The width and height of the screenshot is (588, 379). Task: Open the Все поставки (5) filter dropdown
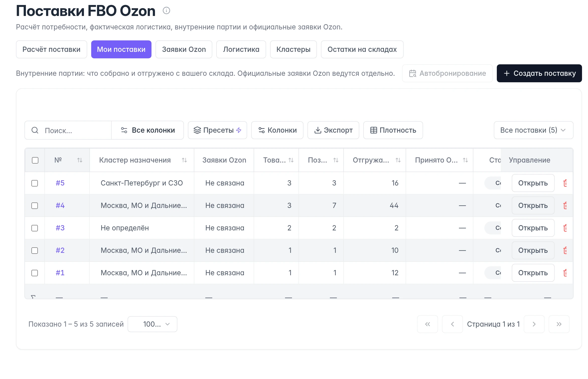(533, 130)
